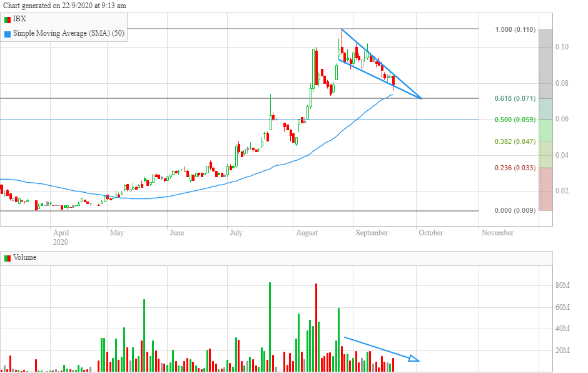Click the tallest red volume bar in August
This screenshot has width=588, height=373.
tap(316, 327)
